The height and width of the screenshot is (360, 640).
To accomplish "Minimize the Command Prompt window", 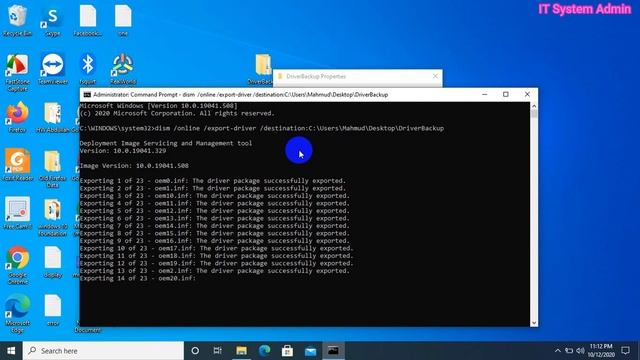I will 484,94.
